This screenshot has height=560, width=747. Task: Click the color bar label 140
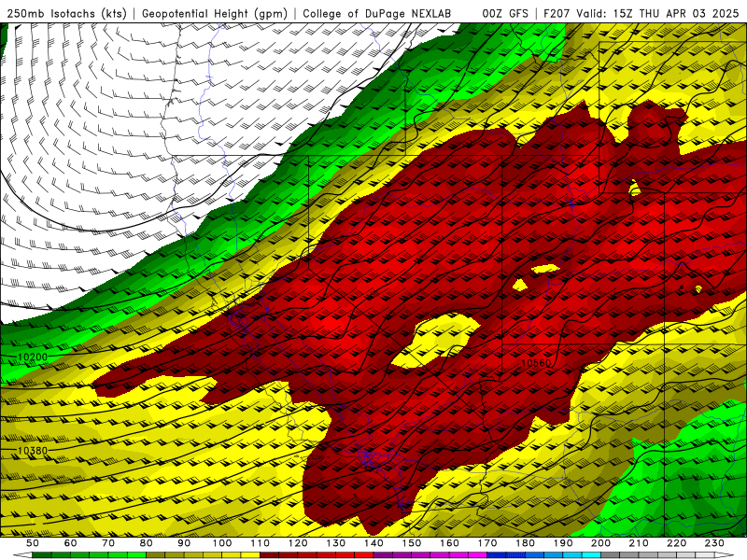(373, 543)
